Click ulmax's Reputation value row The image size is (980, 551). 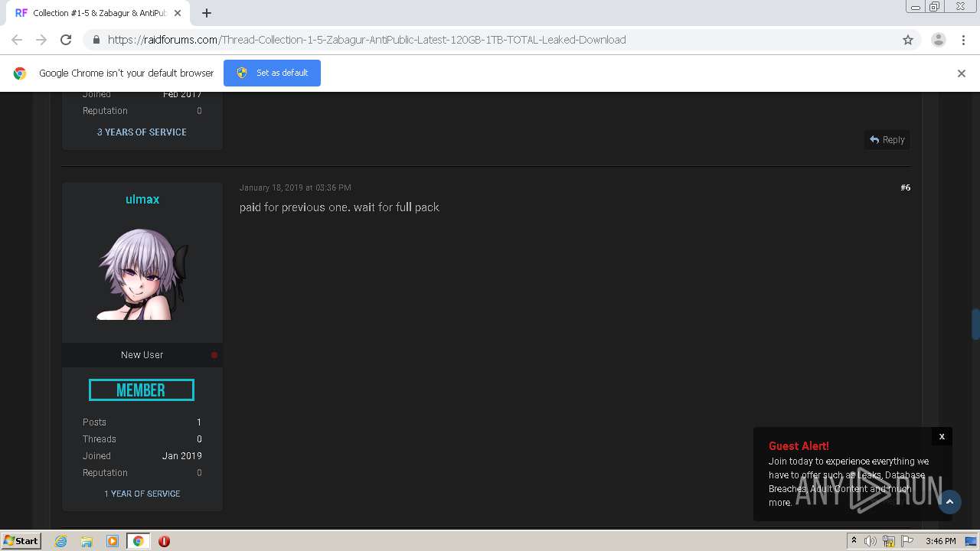pos(142,473)
